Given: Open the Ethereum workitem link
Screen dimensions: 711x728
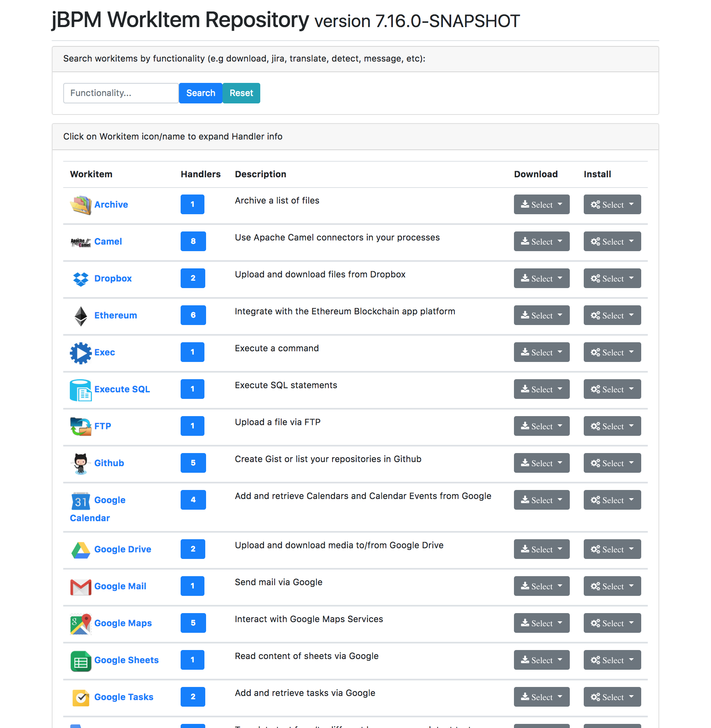Looking at the screenshot, I should coord(116,315).
